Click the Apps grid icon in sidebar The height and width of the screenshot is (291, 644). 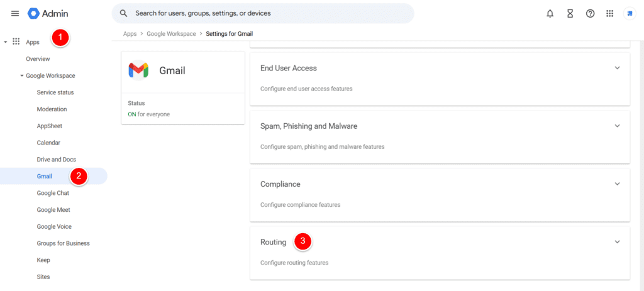(x=16, y=41)
